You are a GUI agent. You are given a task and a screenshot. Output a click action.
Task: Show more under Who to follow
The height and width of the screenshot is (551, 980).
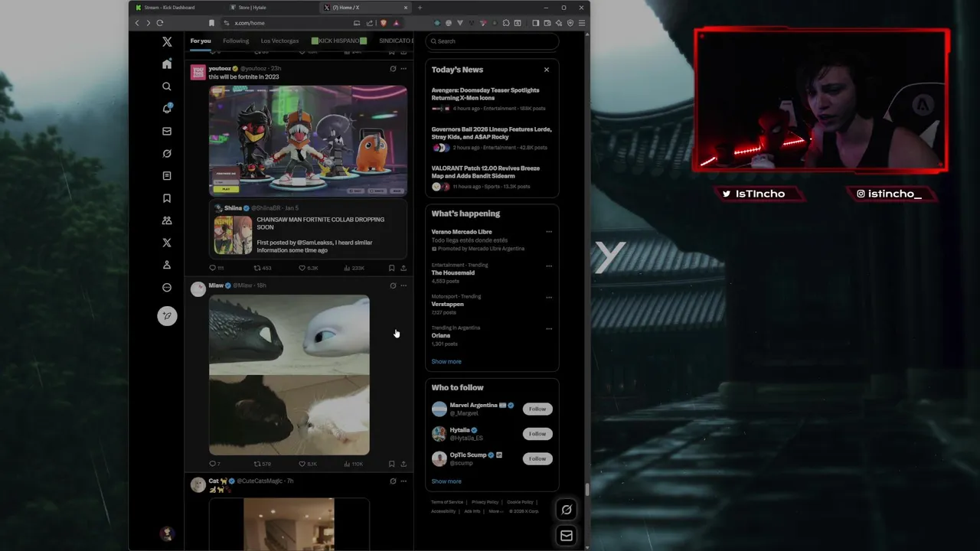coord(446,481)
